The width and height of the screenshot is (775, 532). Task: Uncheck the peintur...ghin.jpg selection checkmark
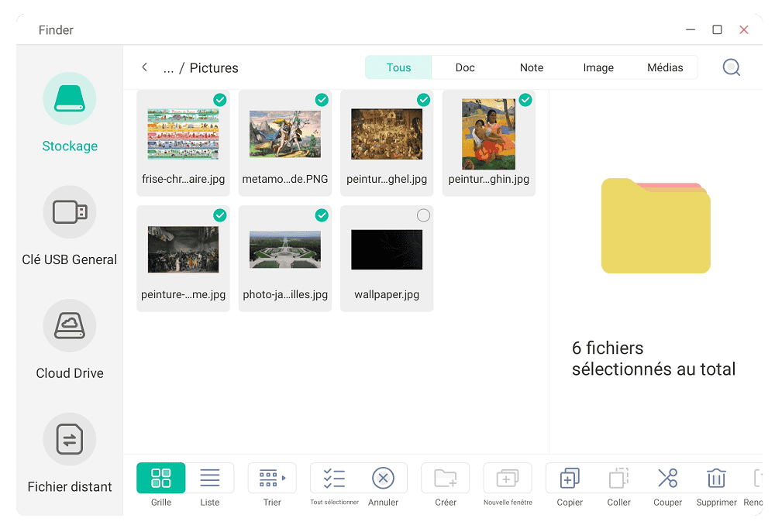click(525, 100)
